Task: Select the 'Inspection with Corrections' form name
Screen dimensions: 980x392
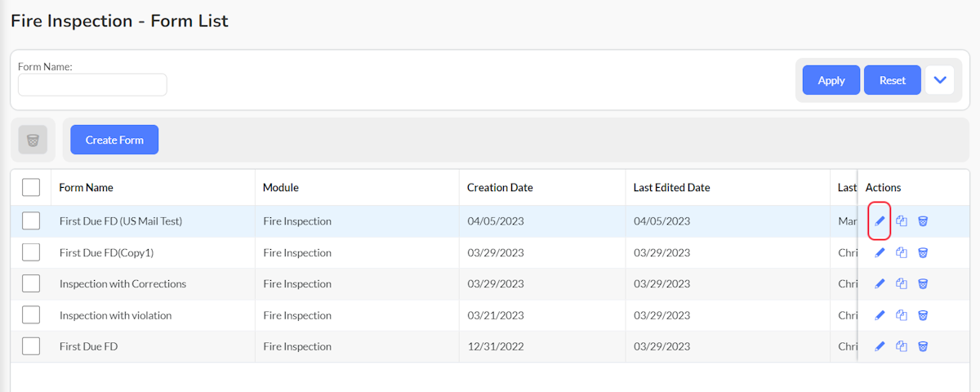Action: (x=123, y=283)
